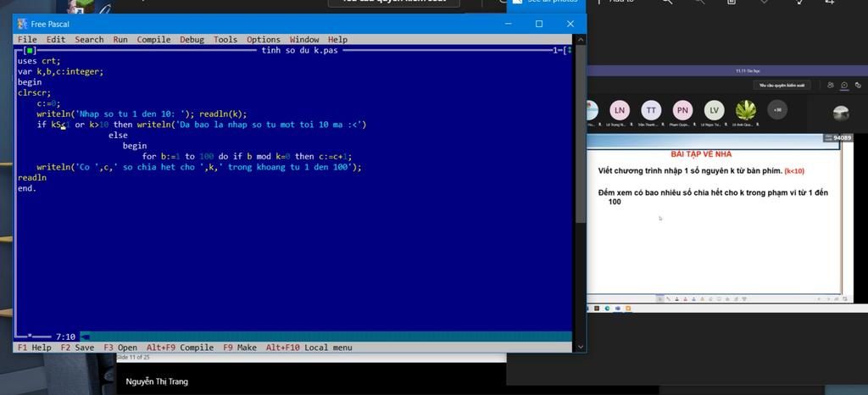Open the Tools menu
This screenshot has height=395, width=868.
point(225,39)
